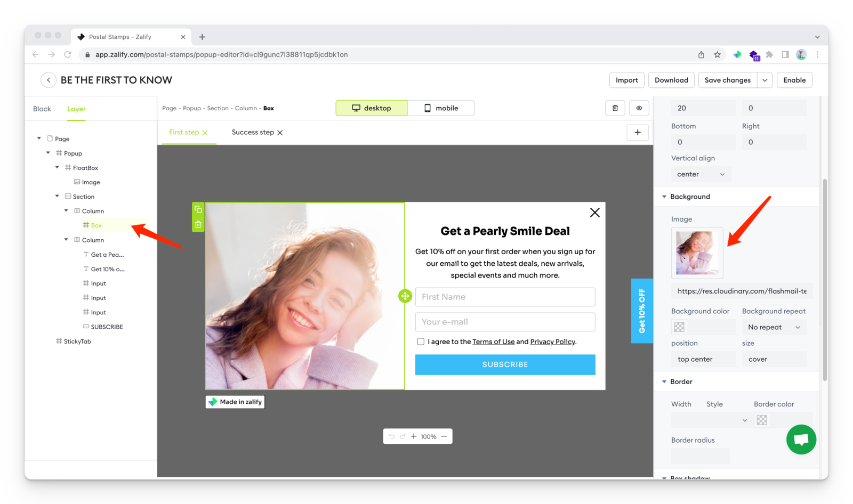Viewport: 853px width, 504px height.
Task: Close the popup with the X icon
Action: click(594, 213)
